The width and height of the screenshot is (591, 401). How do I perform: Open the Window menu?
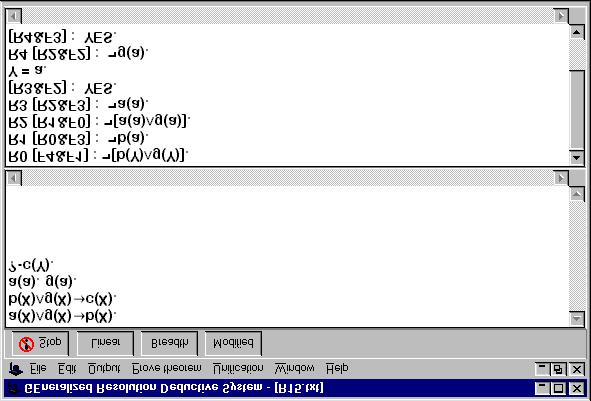(x=295, y=368)
